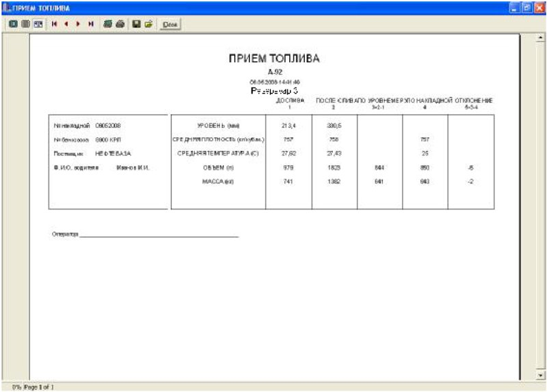Screen dimensions: 547x392
Task: Minimize the report preview window
Action: click(x=515, y=8)
